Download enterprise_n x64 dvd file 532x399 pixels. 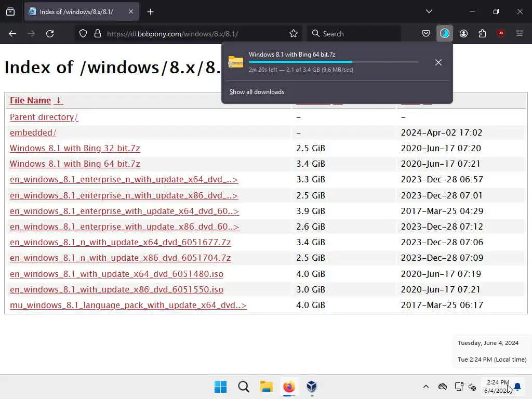(x=124, y=179)
